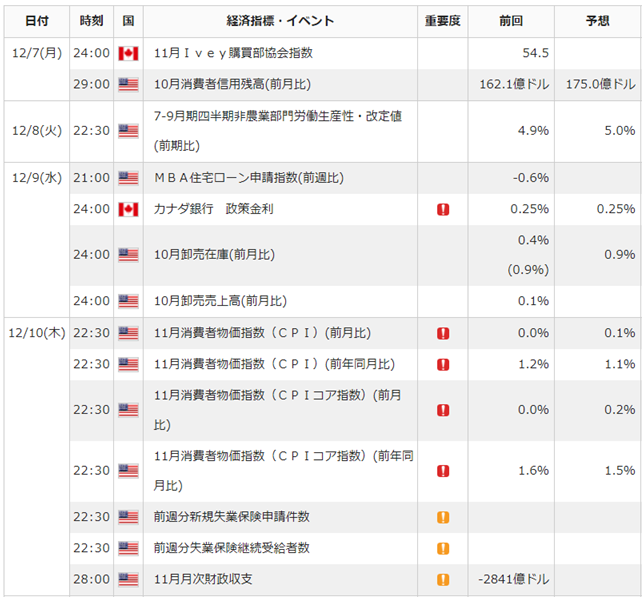Click the 前週分失業保険継続受給者数 event text
The height and width of the screenshot is (599, 644).
tap(232, 548)
